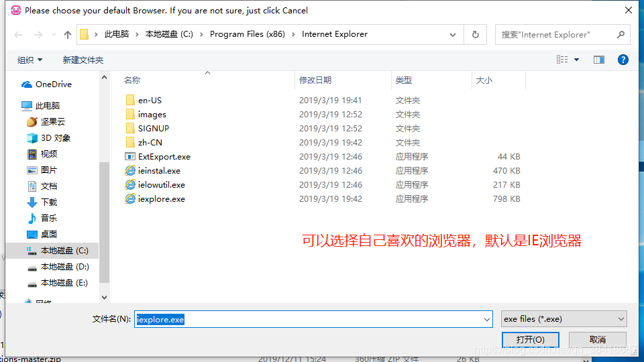Select Program Files (x86) breadcrumb
Viewport: 644px width, 362px height.
pos(248,34)
